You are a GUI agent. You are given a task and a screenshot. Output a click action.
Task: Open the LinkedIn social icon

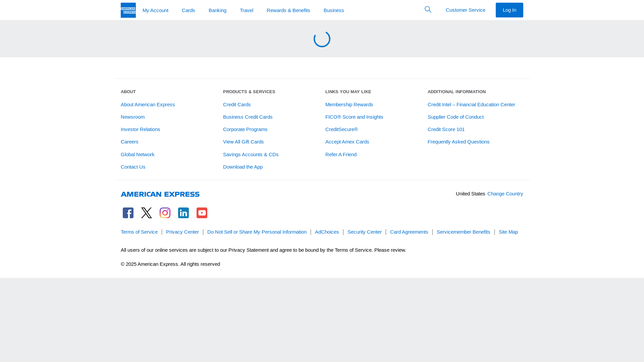pos(183,213)
